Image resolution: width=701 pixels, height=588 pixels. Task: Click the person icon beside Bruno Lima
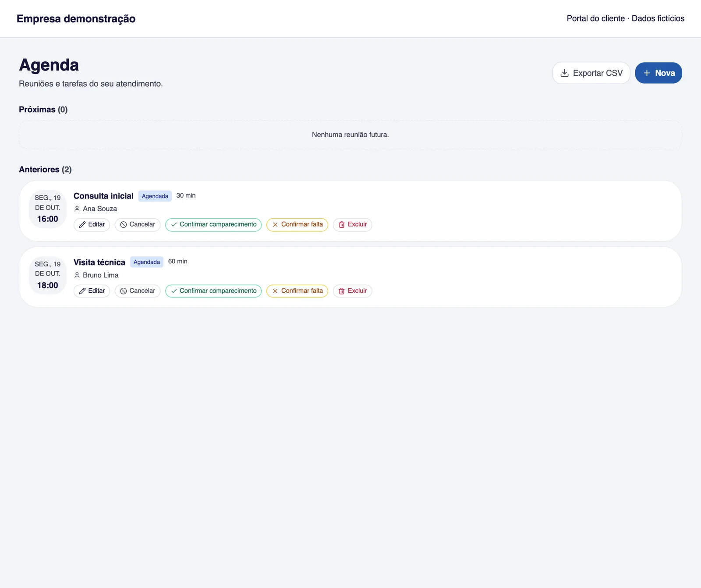(x=77, y=275)
